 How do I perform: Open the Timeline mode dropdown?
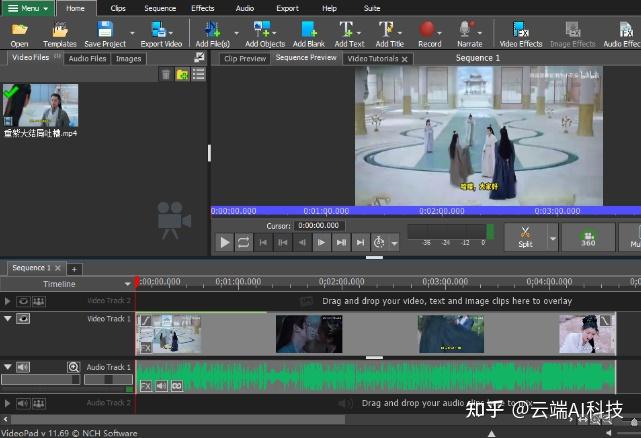click(x=127, y=284)
